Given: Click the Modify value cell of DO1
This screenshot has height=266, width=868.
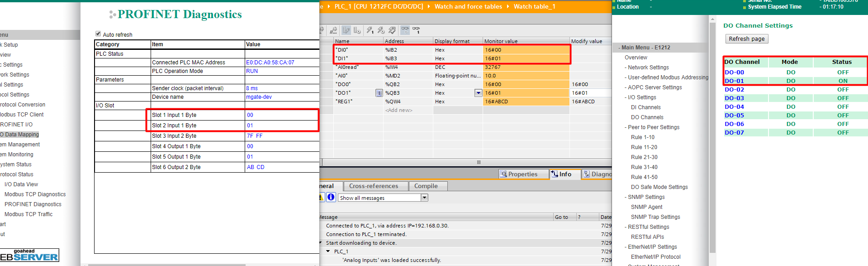Looking at the screenshot, I should pyautogui.click(x=591, y=93).
